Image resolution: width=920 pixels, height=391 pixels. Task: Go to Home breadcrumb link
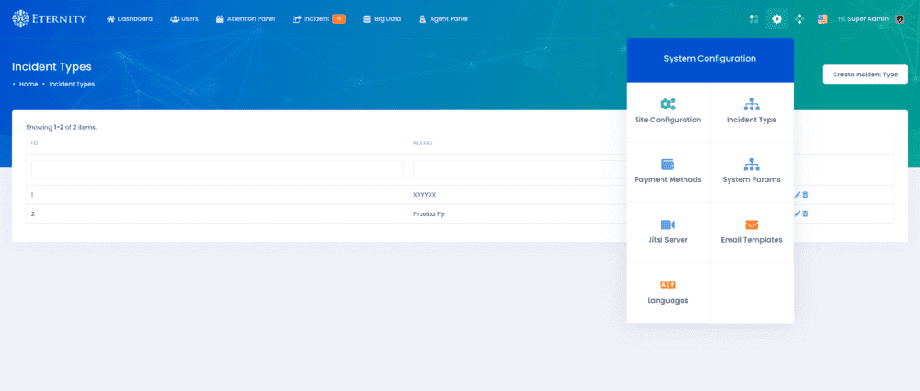click(x=28, y=84)
